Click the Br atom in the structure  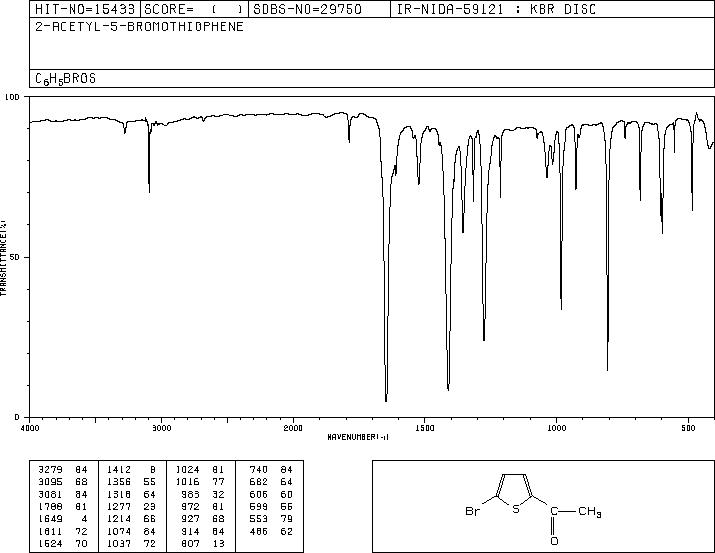click(472, 511)
